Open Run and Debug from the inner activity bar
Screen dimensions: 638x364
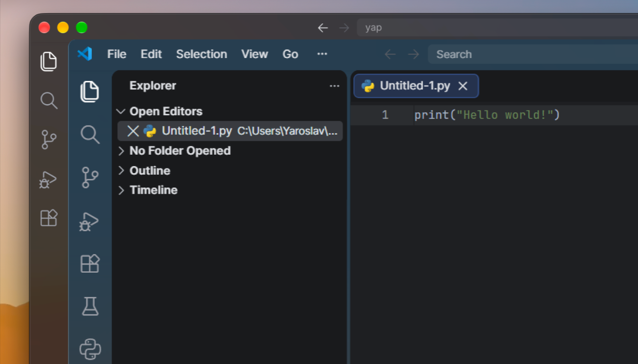point(89,221)
